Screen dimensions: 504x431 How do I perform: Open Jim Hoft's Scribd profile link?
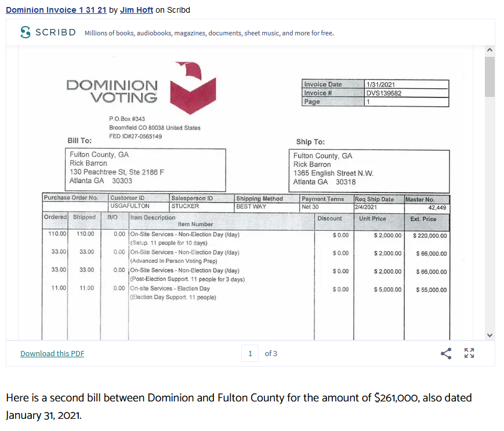(x=136, y=10)
